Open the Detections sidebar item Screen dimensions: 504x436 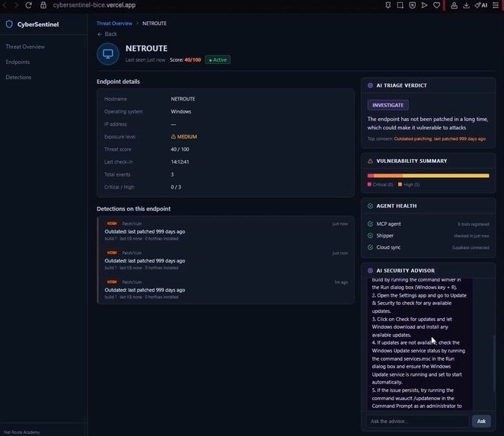18,77
